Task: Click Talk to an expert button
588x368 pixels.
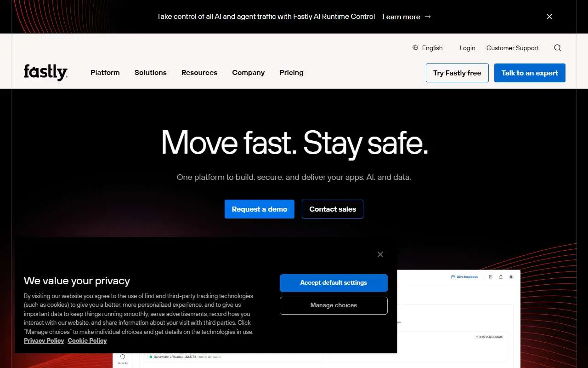Action: (x=530, y=73)
